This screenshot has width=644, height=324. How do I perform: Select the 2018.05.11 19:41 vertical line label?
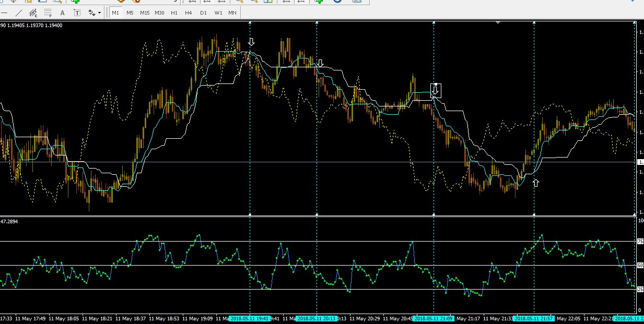coord(250,318)
